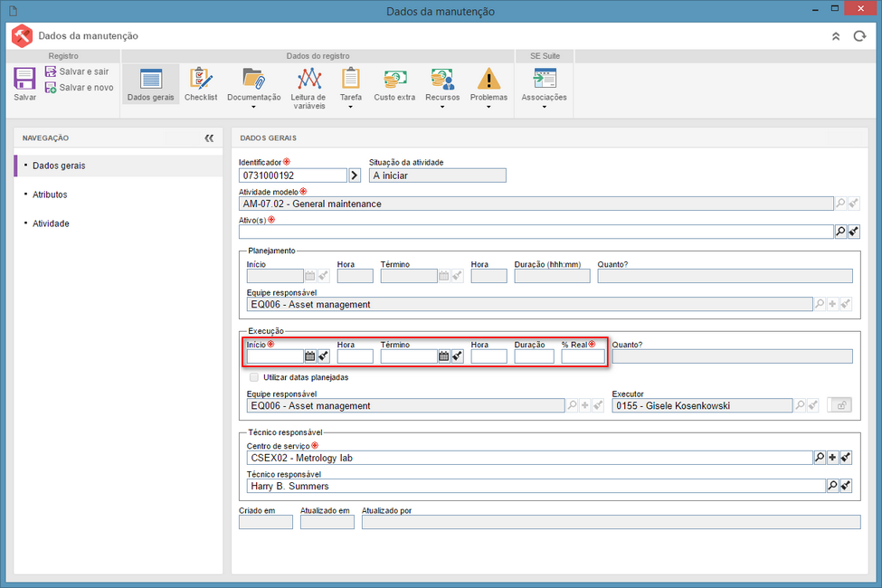Viewport: 882px width, 588px height.
Task: Click Execução Duração field
Action: (x=534, y=356)
